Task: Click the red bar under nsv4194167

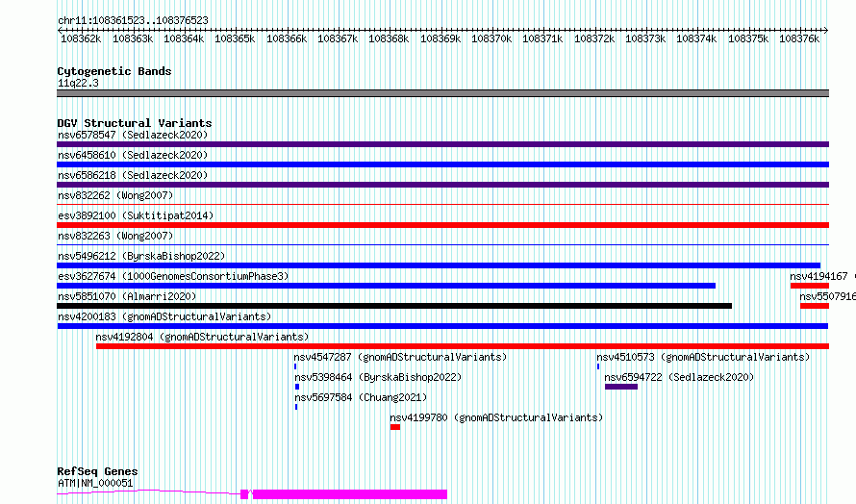Action: coord(810,286)
